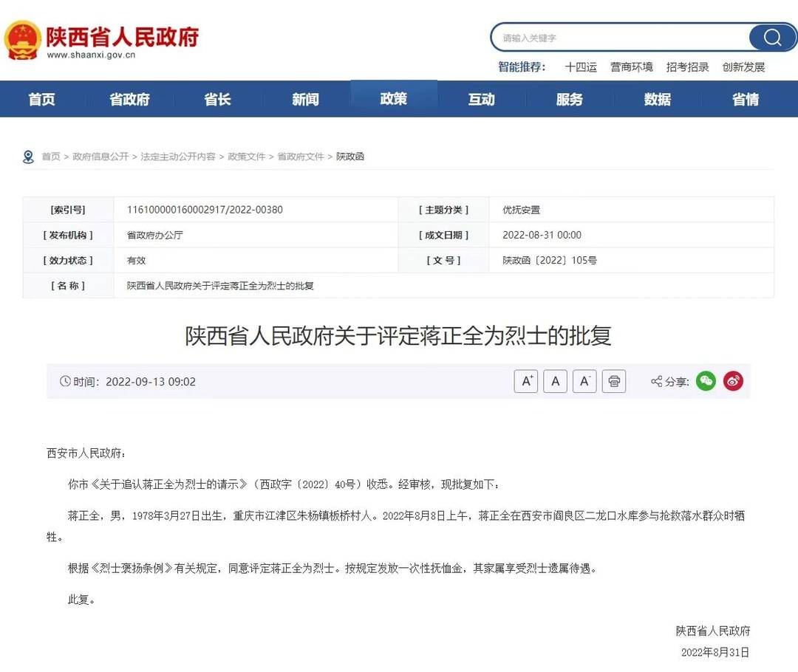Viewport: 798px width, 672px height.
Task: Select 数据 from the top navigation
Action: pyautogui.click(x=656, y=99)
